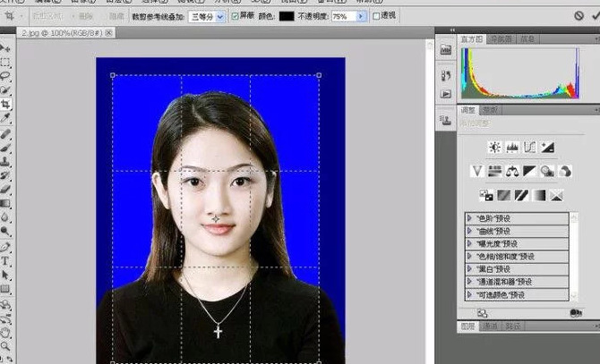Cancel the current crop operation
This screenshot has width=600, height=364.
579,16
